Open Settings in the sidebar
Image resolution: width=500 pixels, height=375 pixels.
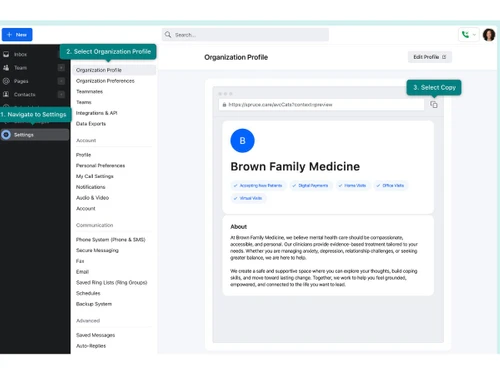pos(35,135)
